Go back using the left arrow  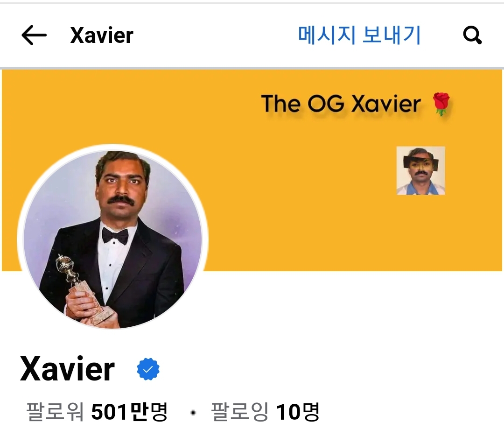coord(34,35)
